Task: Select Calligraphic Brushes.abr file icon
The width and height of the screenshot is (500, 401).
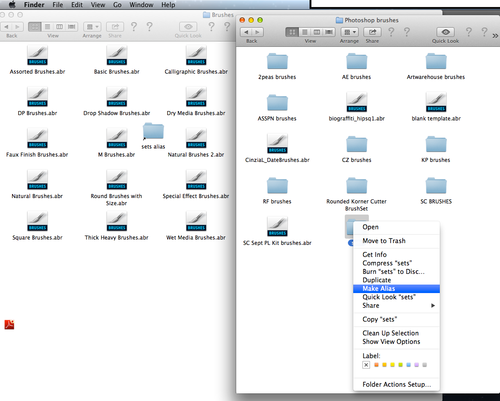Action: coord(196,56)
